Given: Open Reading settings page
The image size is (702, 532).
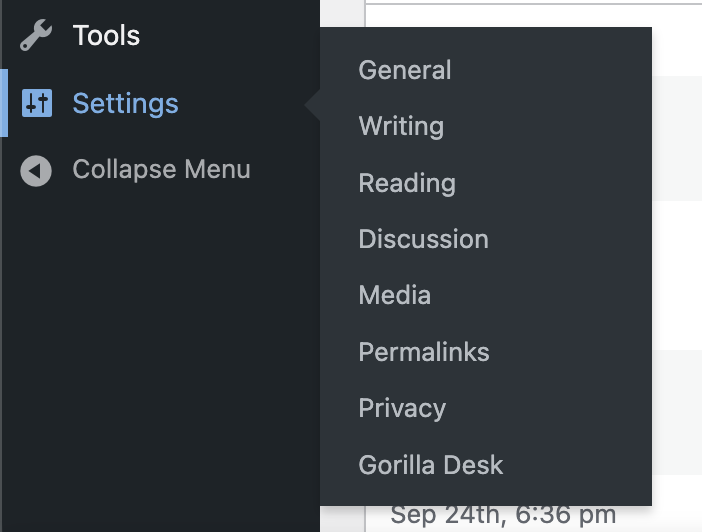Looking at the screenshot, I should (x=407, y=183).
